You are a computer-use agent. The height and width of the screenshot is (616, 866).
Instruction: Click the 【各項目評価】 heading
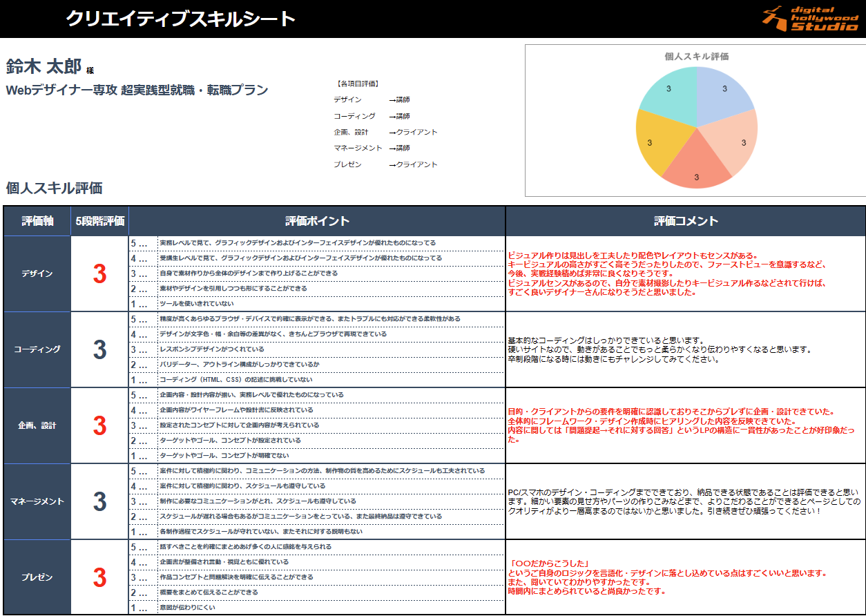pos(357,84)
